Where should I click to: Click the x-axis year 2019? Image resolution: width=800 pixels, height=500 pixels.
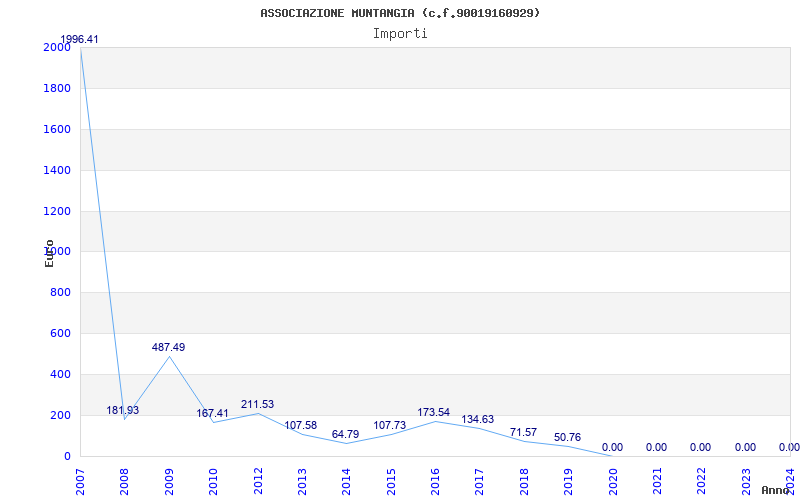pyautogui.click(x=568, y=481)
